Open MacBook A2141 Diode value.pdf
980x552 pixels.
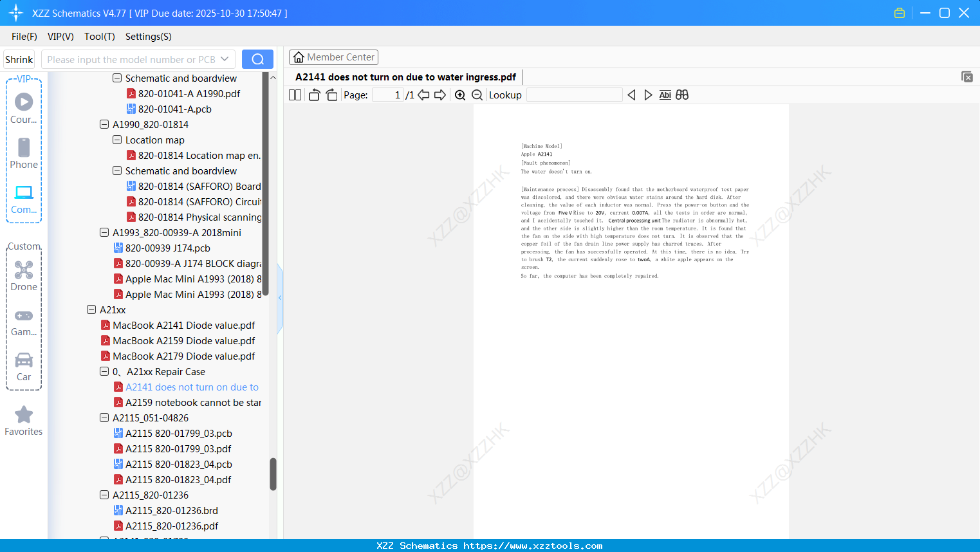point(178,325)
